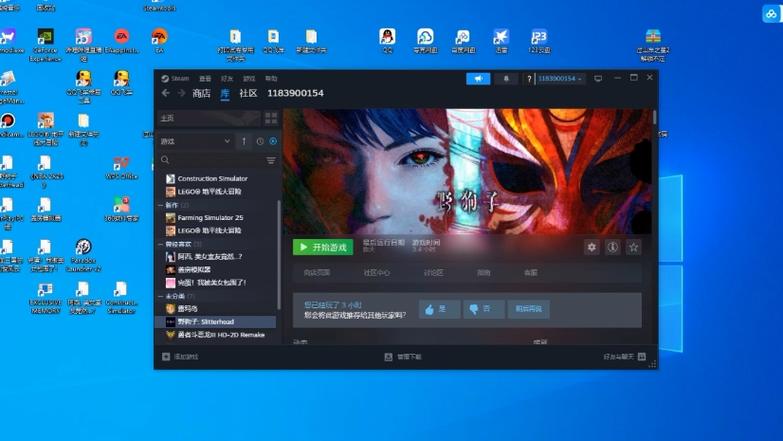Open the library collections grid view icon
This screenshot has height=441, width=783.
click(x=271, y=118)
